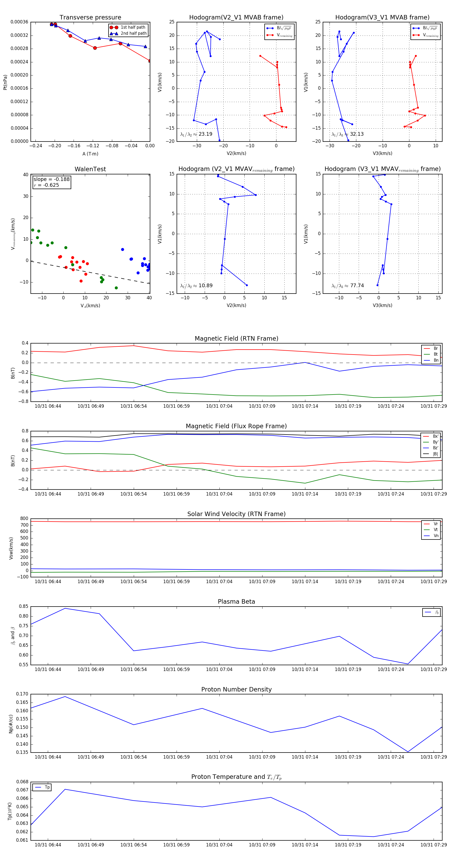The height and width of the screenshot is (868, 473).
Task: Click 'r = -0.625' annotation
Action: (x=47, y=185)
